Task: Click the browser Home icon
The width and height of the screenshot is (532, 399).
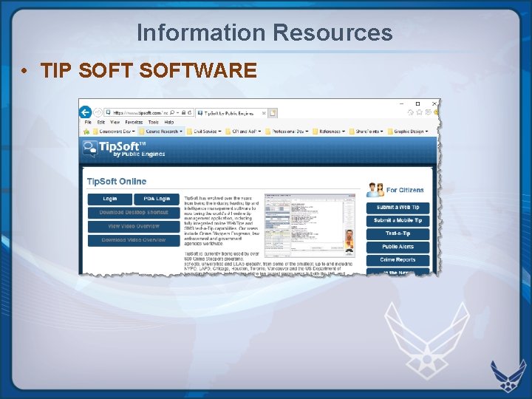Action: pos(411,112)
